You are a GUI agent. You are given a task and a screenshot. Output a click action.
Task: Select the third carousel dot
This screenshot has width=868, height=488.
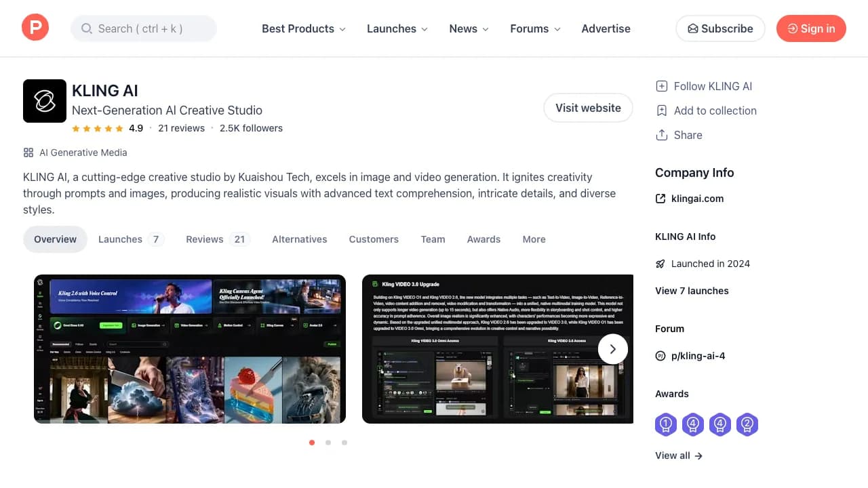tap(344, 443)
